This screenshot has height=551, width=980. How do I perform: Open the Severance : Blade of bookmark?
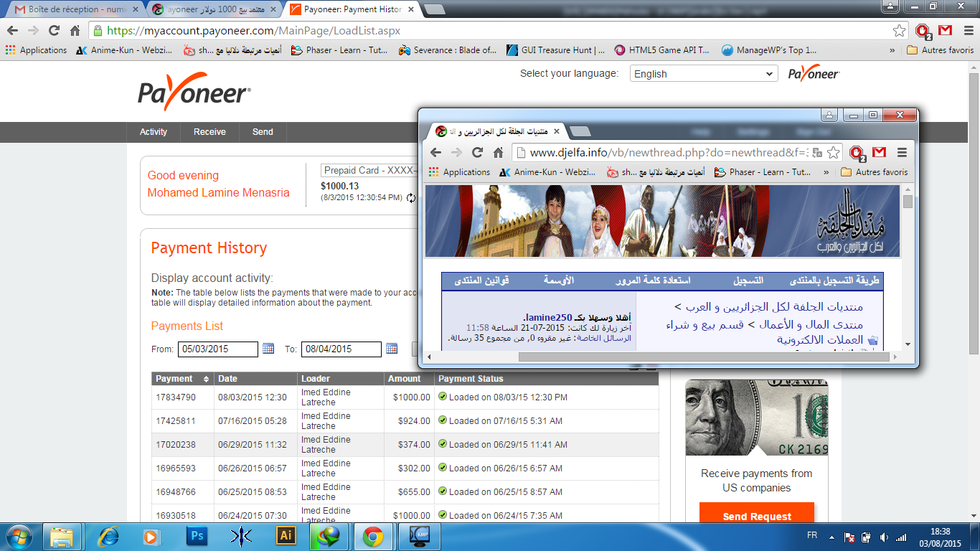tap(448, 50)
